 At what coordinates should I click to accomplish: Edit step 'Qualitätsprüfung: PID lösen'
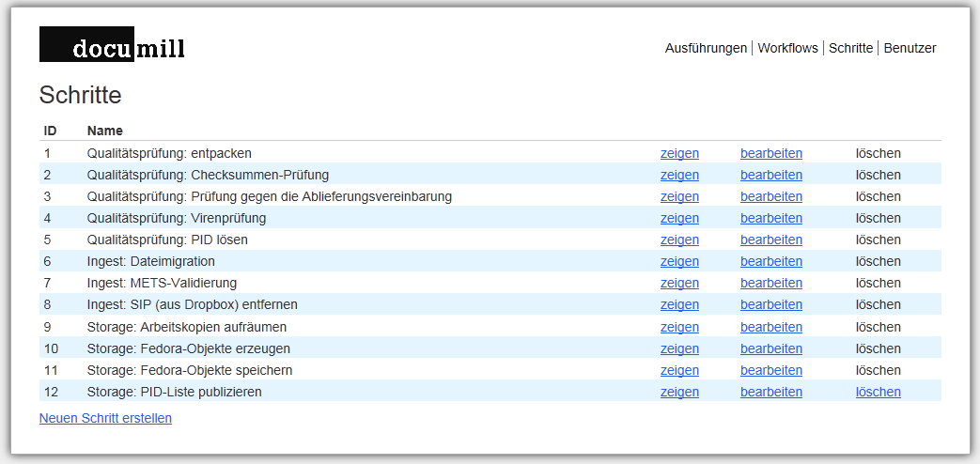(770, 240)
